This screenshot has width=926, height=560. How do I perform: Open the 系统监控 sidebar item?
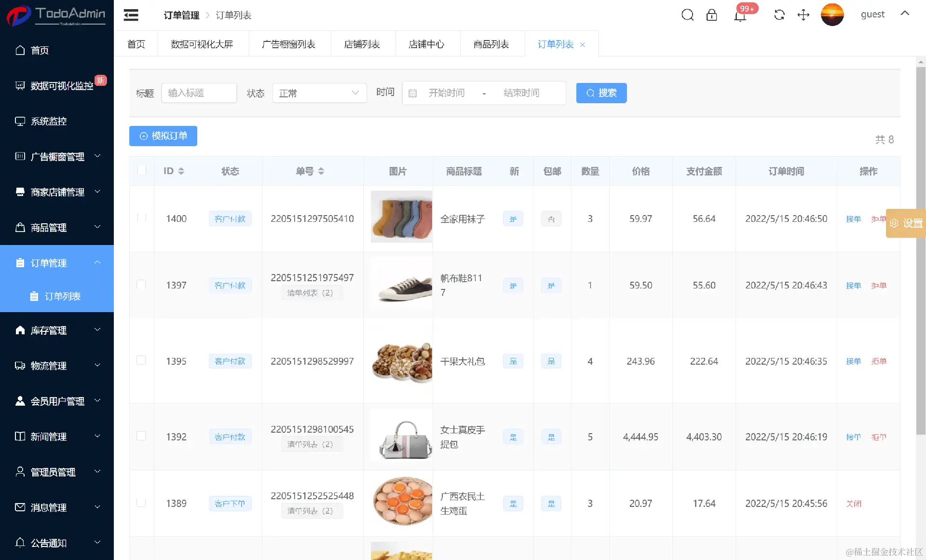(48, 121)
